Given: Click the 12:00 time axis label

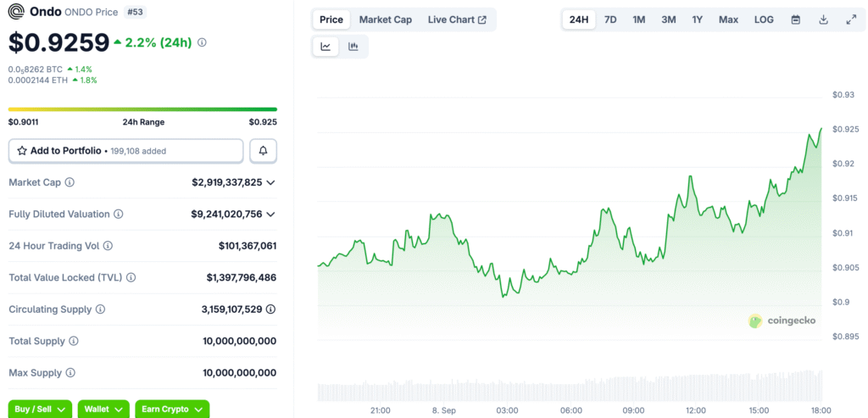Looking at the screenshot, I should point(696,410).
